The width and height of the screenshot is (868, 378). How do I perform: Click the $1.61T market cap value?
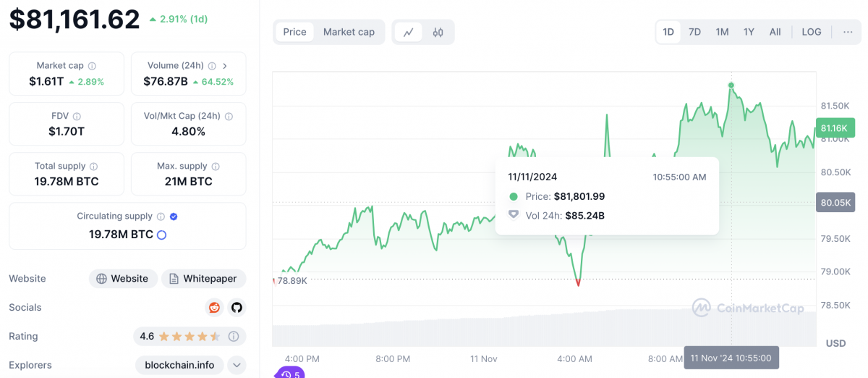[x=46, y=81]
